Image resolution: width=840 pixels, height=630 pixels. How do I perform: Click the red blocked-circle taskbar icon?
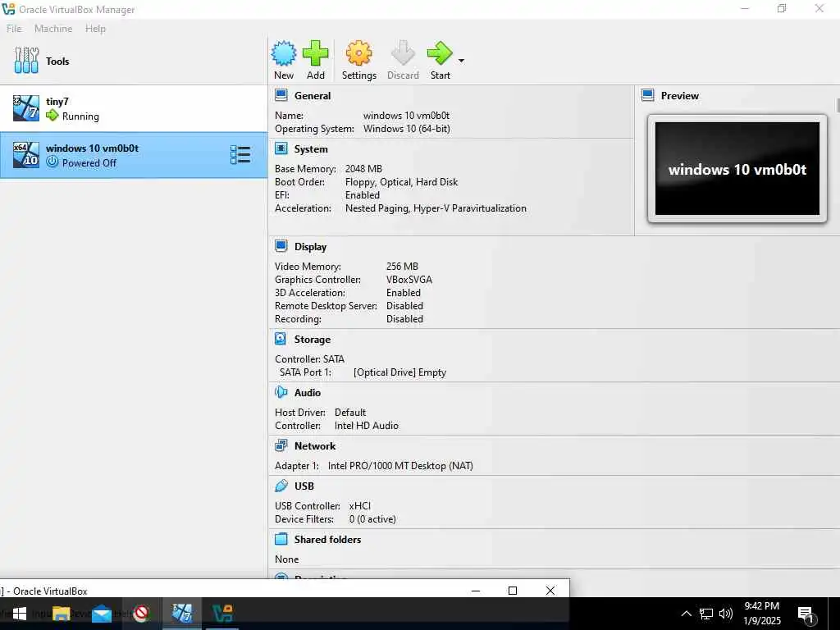coord(141,614)
